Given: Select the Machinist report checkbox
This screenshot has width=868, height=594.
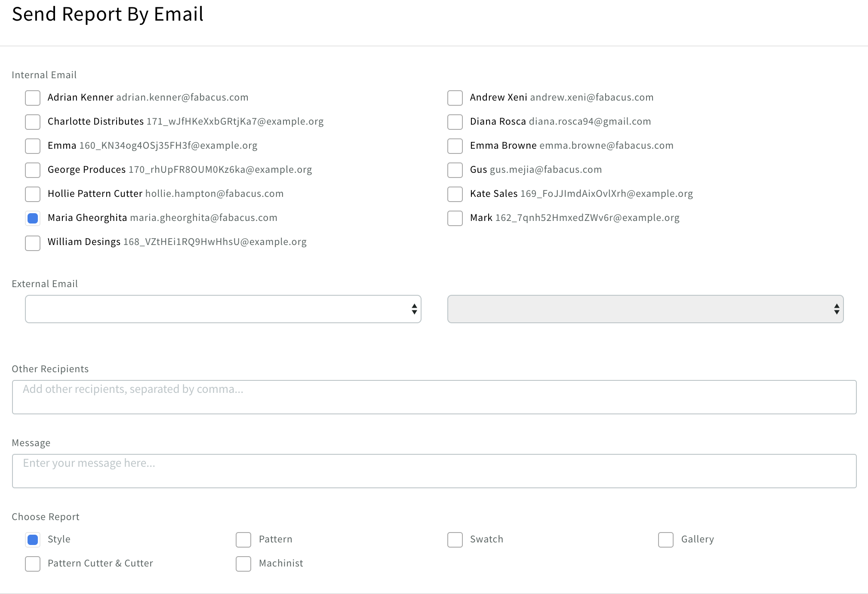Looking at the screenshot, I should point(243,564).
